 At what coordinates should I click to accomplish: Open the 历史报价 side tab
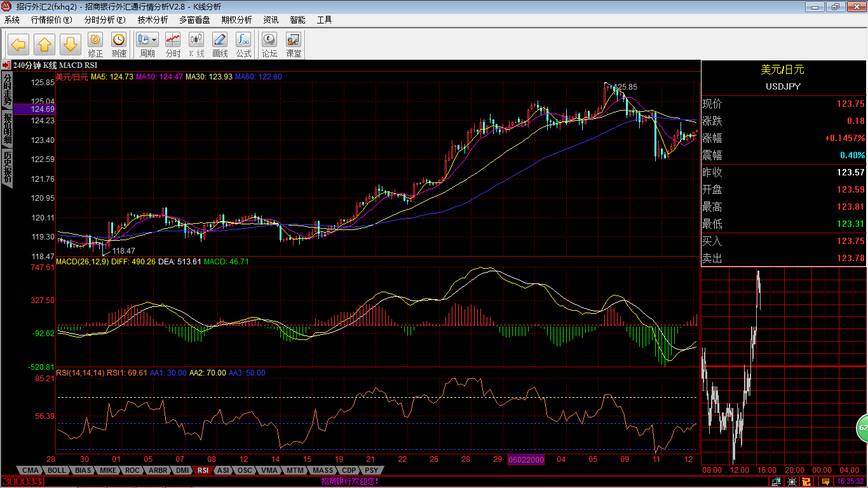coord(7,166)
